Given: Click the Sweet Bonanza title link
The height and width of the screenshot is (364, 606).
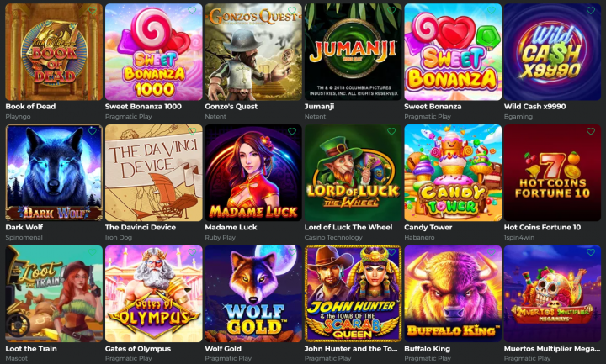Looking at the screenshot, I should (x=433, y=107).
